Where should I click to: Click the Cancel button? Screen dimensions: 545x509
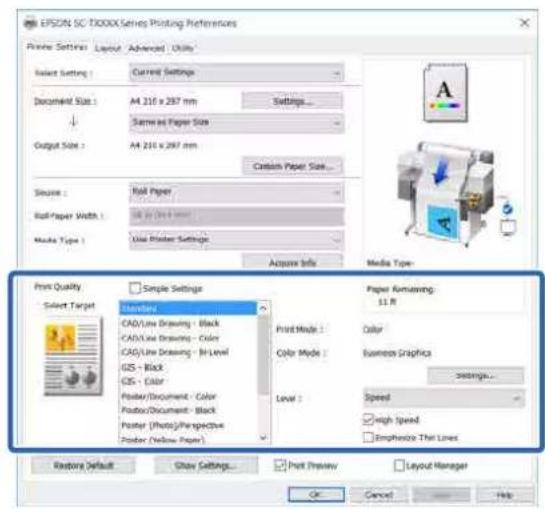(378, 494)
